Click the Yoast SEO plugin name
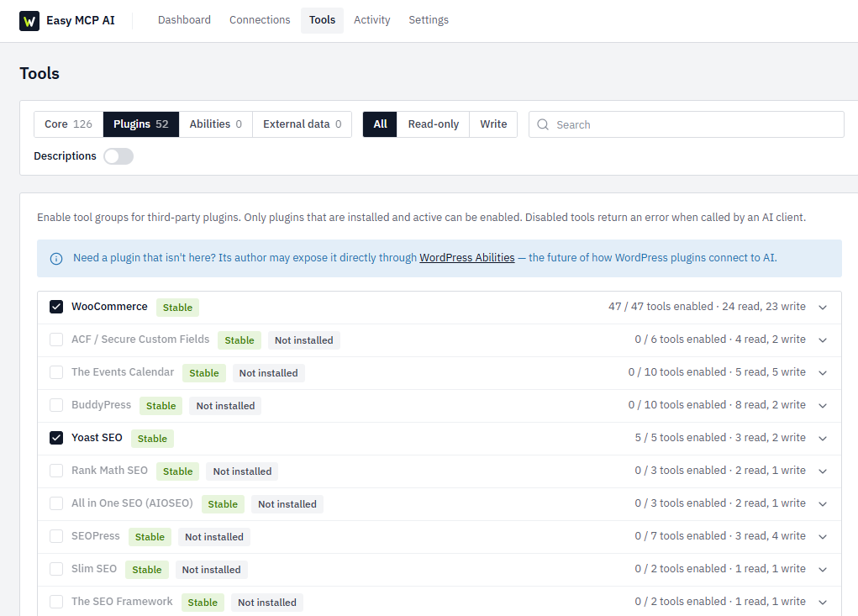Screen dimensions: 858x616 tap(97, 438)
